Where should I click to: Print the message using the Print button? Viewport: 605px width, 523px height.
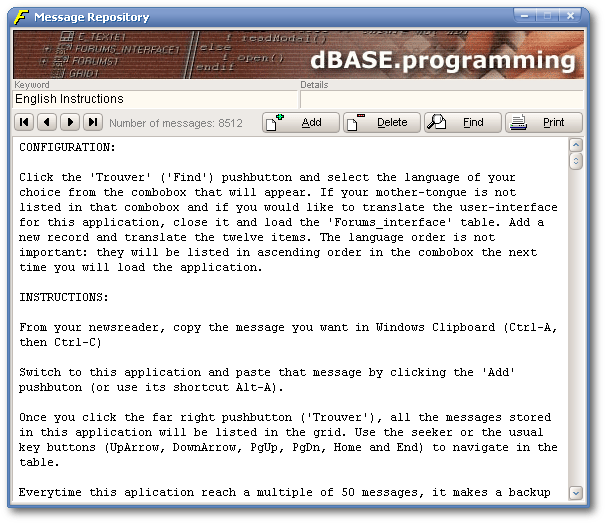pos(543,122)
